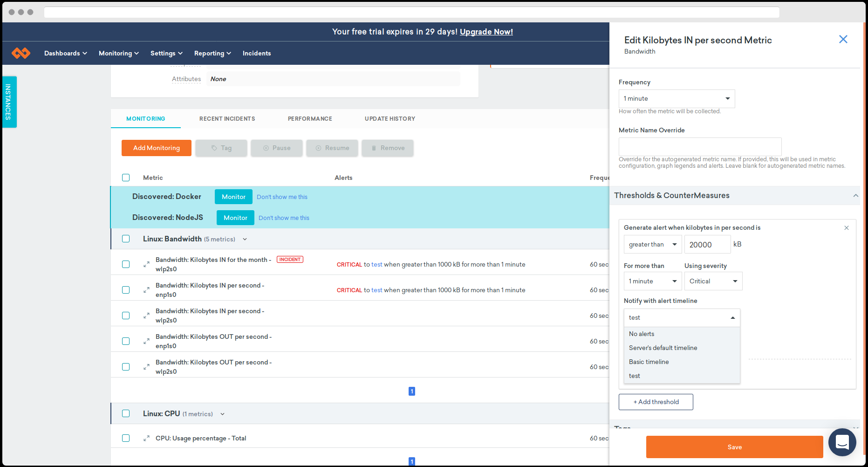Expand graph icon for Kilobytes OUT per second enp1s0
Viewport: 868px width, 467px height.
tap(146, 341)
